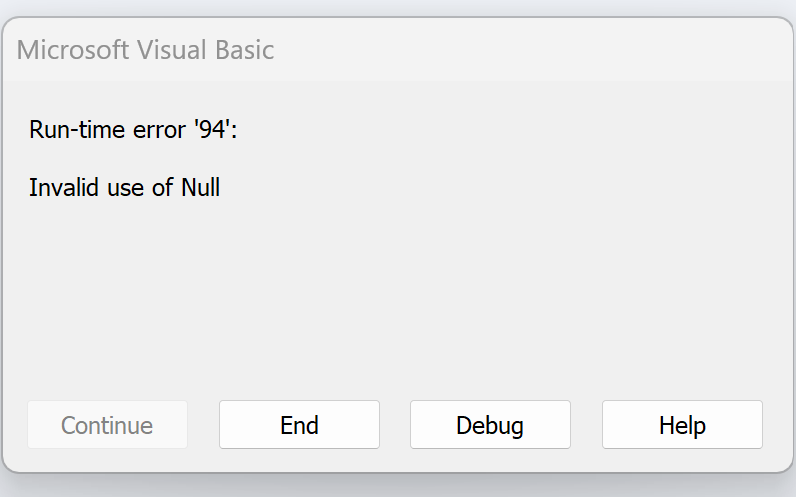Focus the dialog by clicking its title

click(146, 50)
